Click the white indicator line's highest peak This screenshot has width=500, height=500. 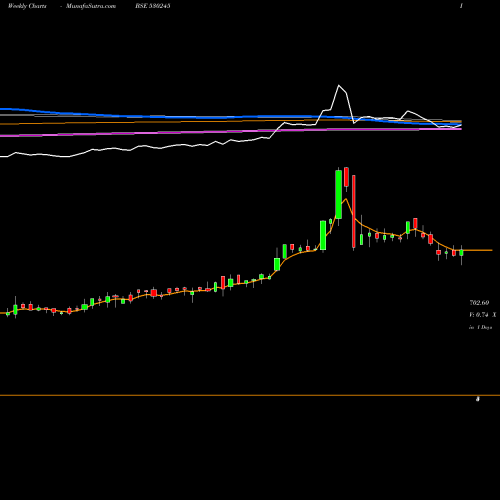(339, 86)
